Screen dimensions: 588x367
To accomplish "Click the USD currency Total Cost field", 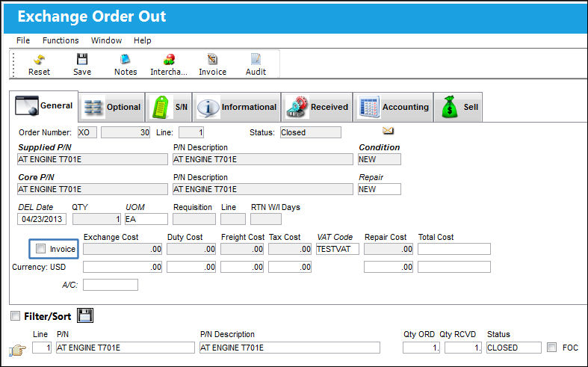I will pyautogui.click(x=454, y=267).
